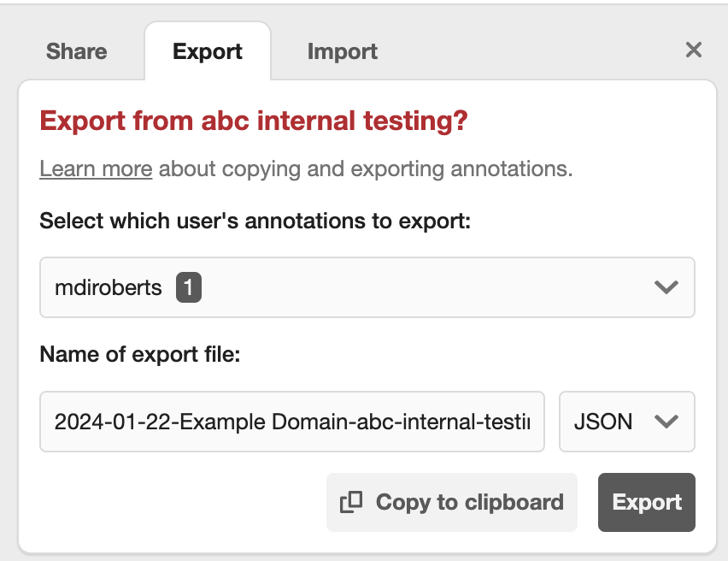Click the dark Export button
Image resolution: width=728 pixels, height=561 pixels.
(647, 502)
